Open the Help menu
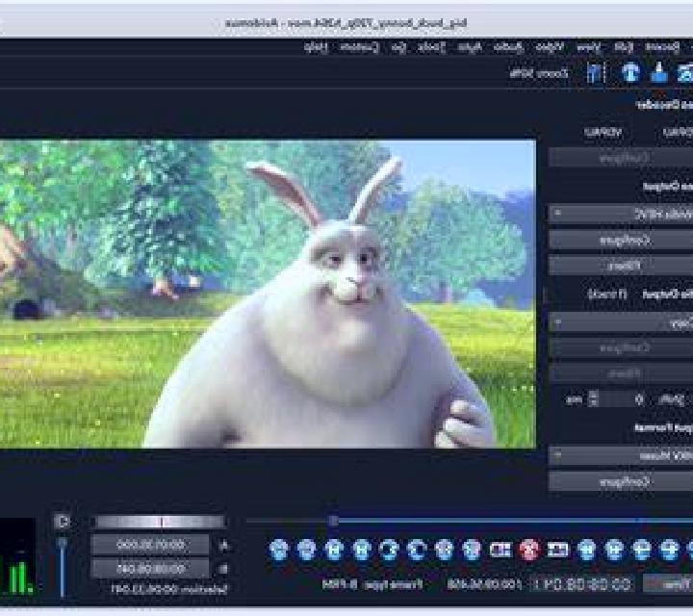 tap(316, 47)
